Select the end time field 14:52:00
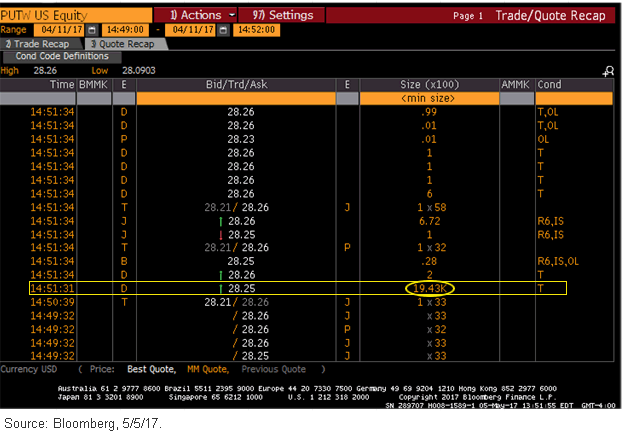The height and width of the screenshot is (437, 623). click(256, 30)
